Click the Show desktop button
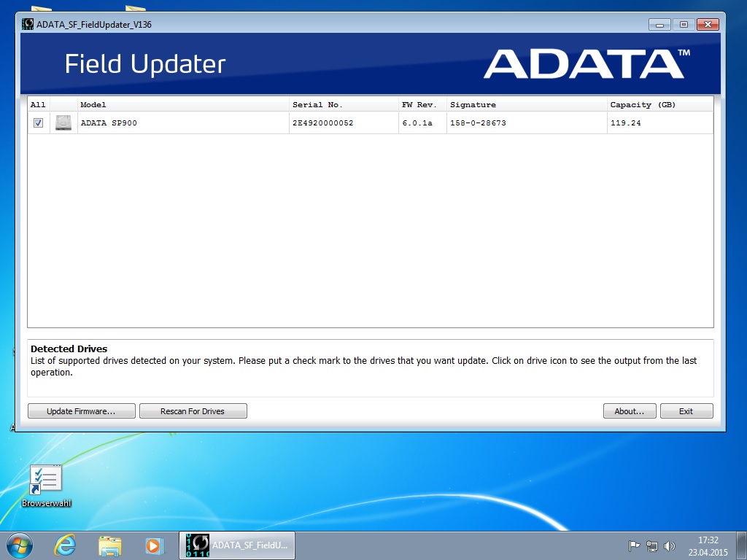747x560 pixels. 742,545
